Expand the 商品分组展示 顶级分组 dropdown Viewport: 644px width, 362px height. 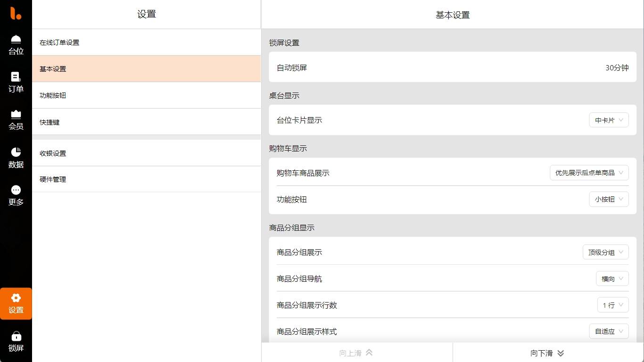click(605, 253)
